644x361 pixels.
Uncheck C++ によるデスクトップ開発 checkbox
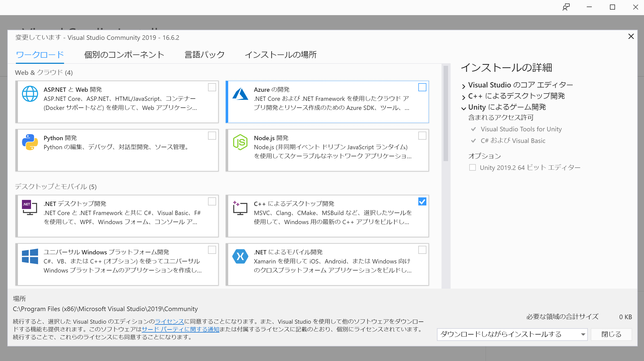pyautogui.click(x=422, y=201)
